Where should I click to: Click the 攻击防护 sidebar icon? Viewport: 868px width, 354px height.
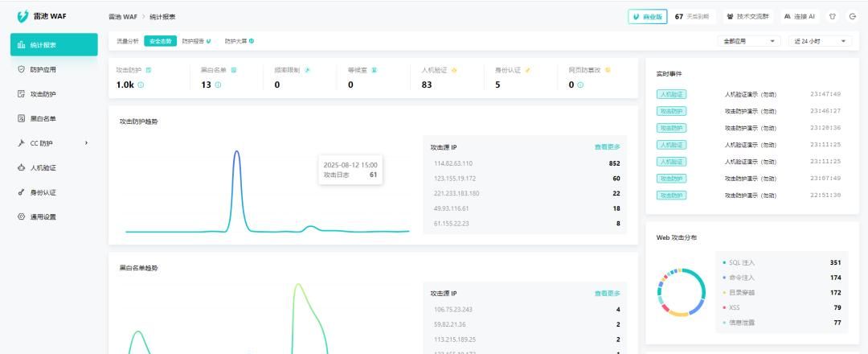point(21,94)
